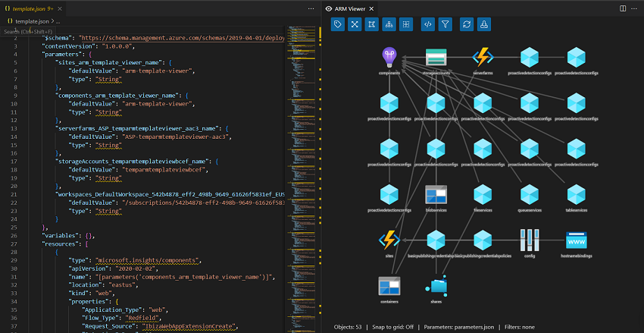
Task: Open the schema URL link in editor
Action: pyautogui.click(x=182, y=37)
